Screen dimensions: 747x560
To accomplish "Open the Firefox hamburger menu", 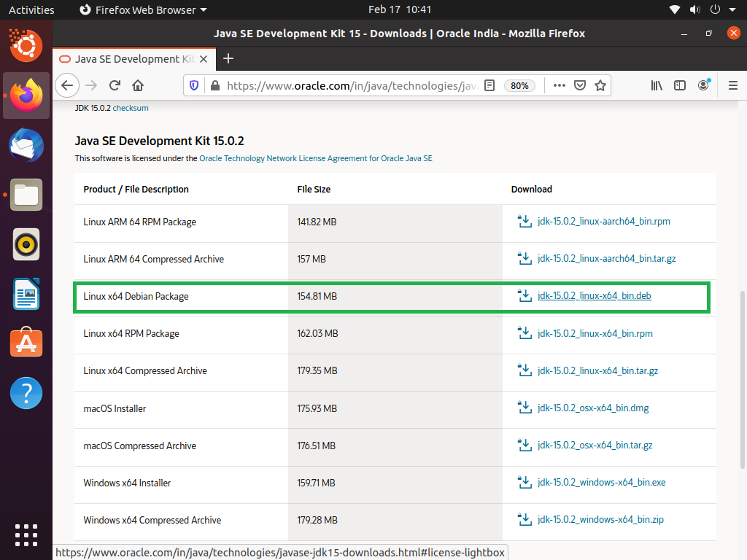I will tap(732, 86).
